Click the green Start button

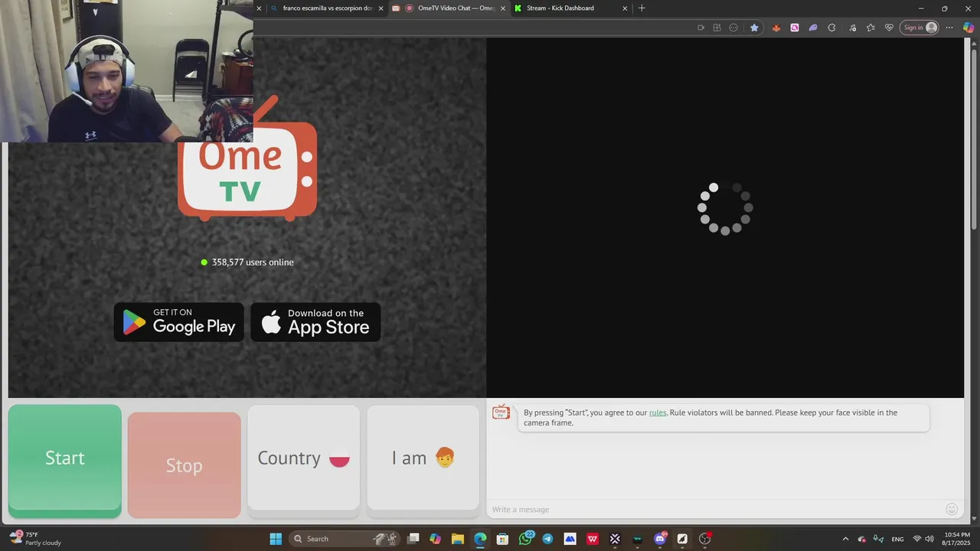65,461
